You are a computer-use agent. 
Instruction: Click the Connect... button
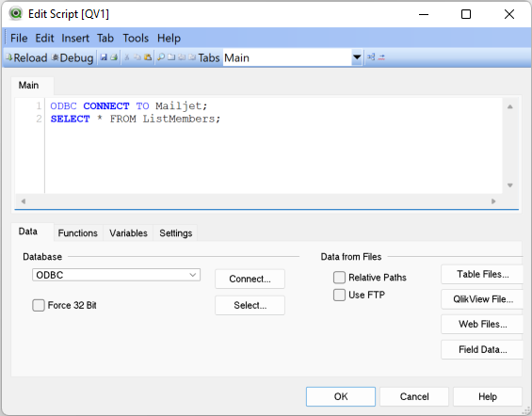click(x=250, y=279)
